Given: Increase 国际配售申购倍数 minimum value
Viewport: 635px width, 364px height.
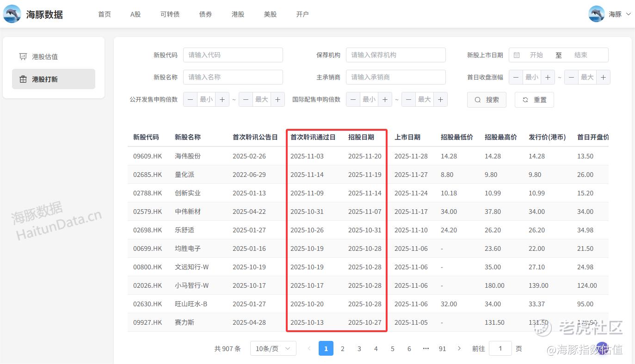Looking at the screenshot, I should [385, 99].
